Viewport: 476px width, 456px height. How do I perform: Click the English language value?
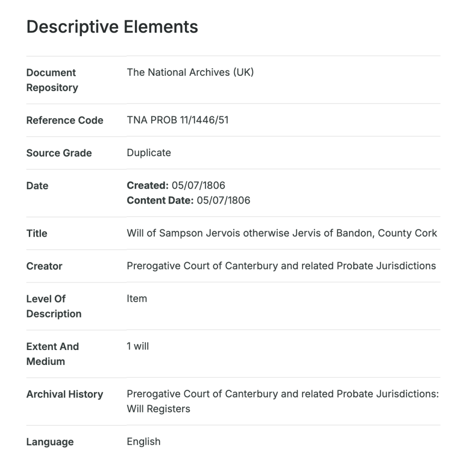coord(144,442)
